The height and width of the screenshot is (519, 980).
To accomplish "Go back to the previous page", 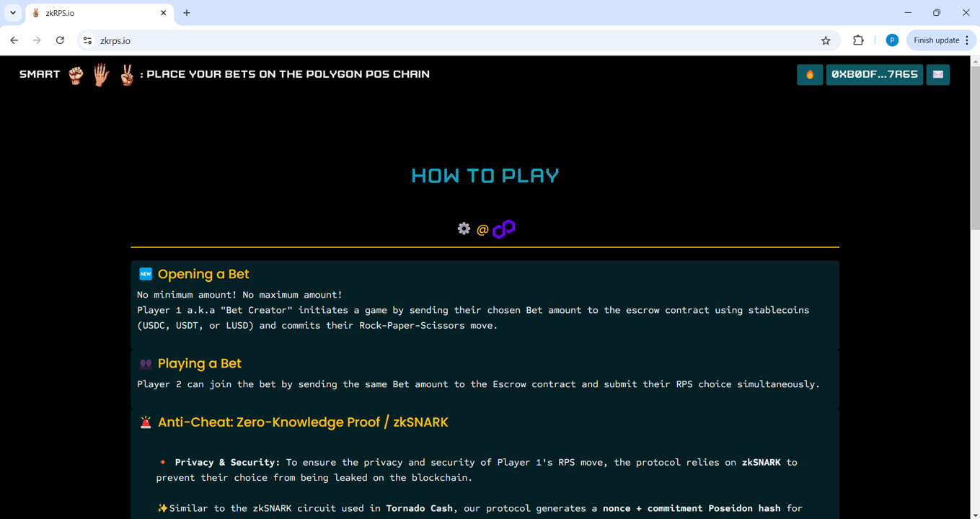I will coord(14,40).
